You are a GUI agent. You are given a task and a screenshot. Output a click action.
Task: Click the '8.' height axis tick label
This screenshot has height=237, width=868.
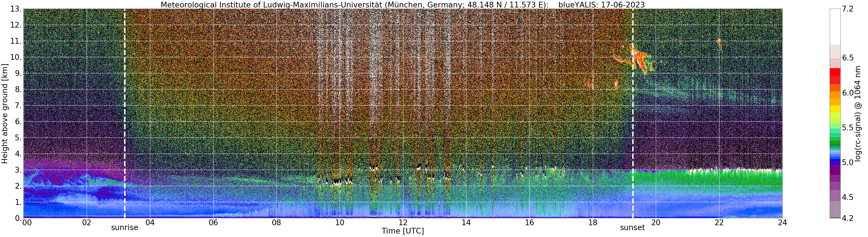(18, 89)
